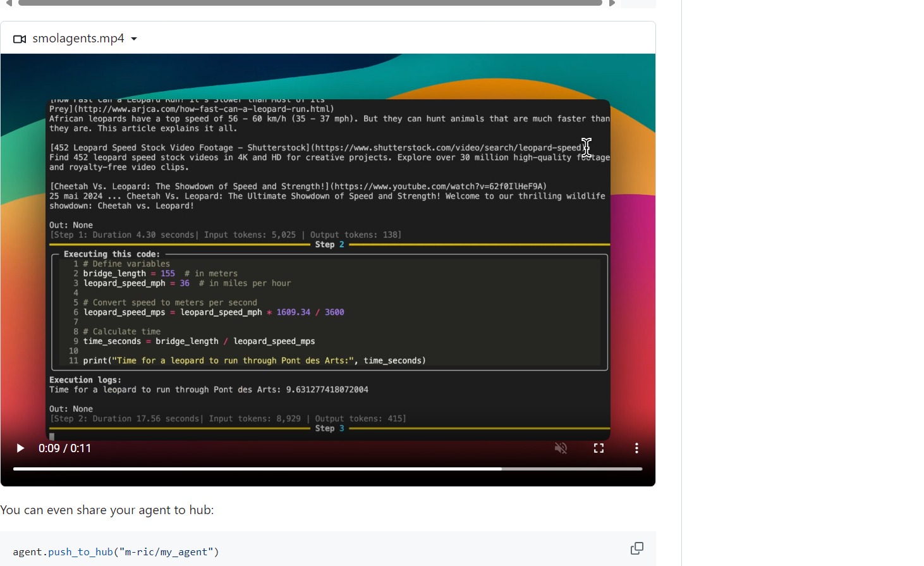Click the 0:09 / 0:11 time display
The image size is (924, 566).
[64, 448]
